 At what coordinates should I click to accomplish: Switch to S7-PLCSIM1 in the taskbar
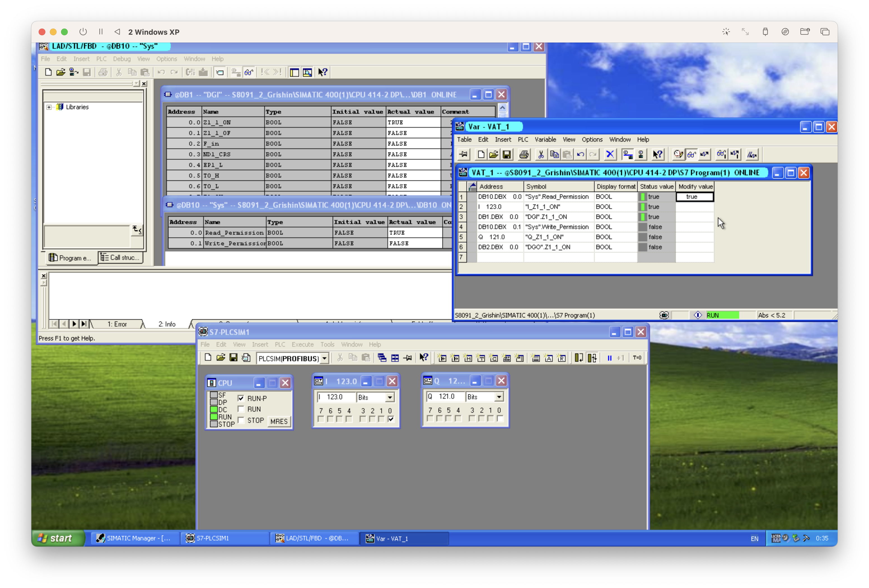(x=224, y=538)
